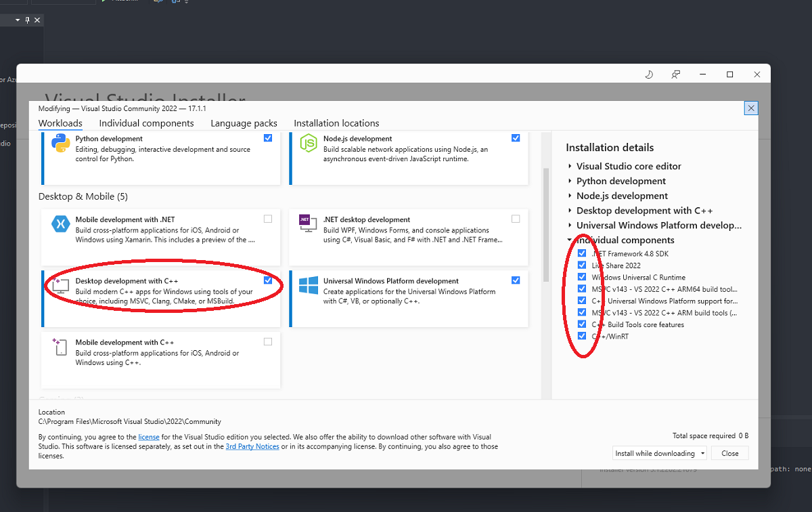Screen dimensions: 812x512
Task: Switch to Installation locations tab
Action: [x=336, y=123]
